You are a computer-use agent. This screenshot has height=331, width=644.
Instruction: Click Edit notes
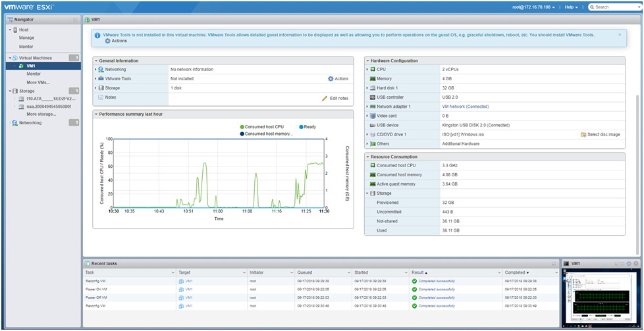[x=335, y=99]
